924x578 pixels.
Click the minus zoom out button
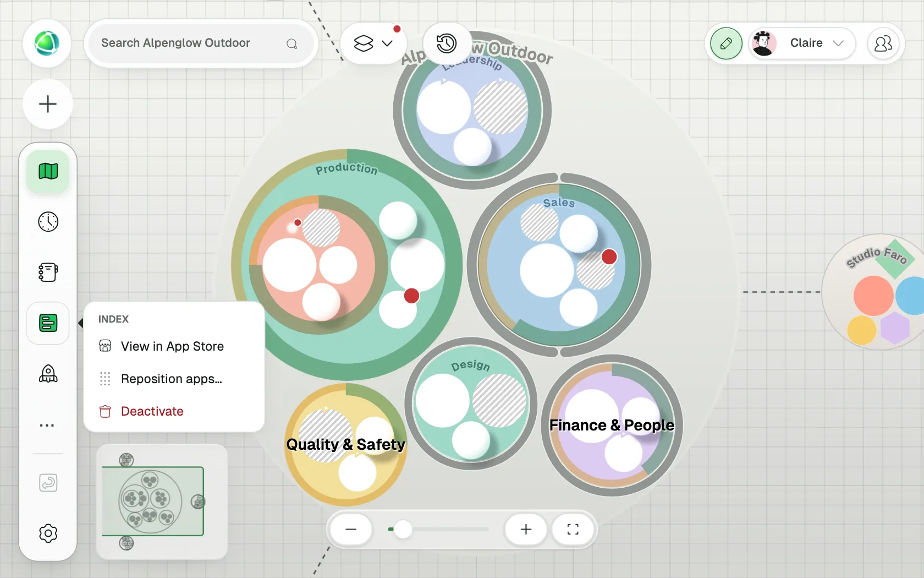(x=351, y=529)
